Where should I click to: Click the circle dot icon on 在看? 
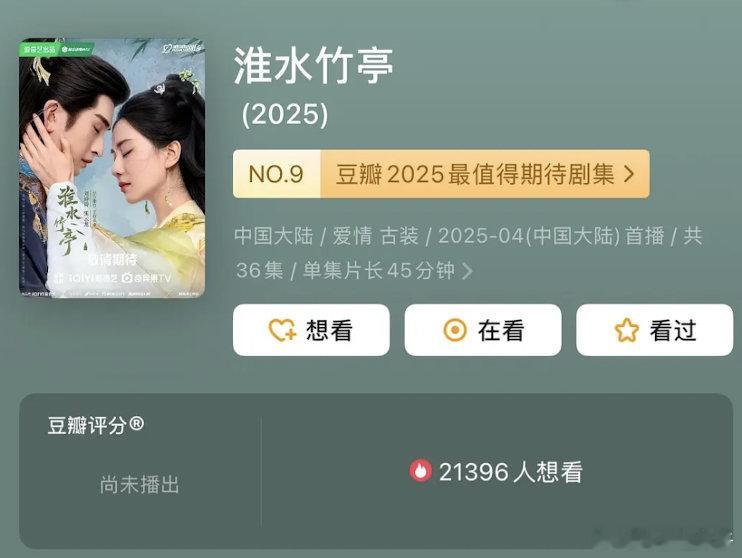(x=455, y=330)
